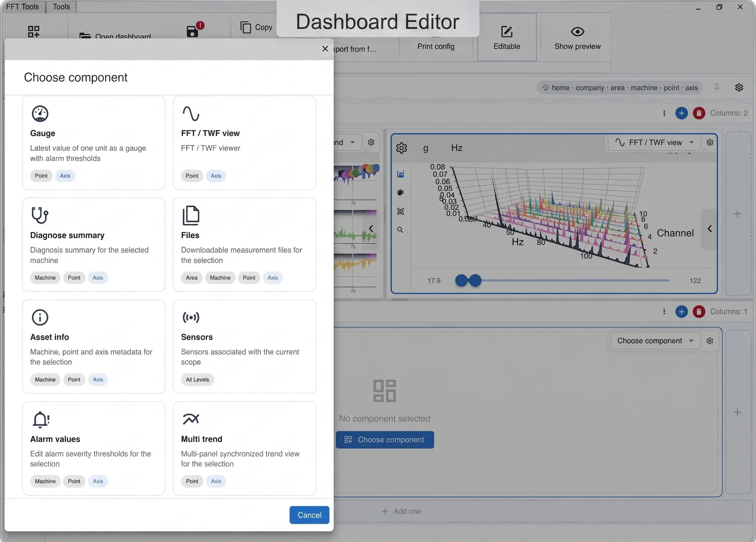
Task: Choose the FFT / TWF view sine-wave icon
Action: (191, 113)
